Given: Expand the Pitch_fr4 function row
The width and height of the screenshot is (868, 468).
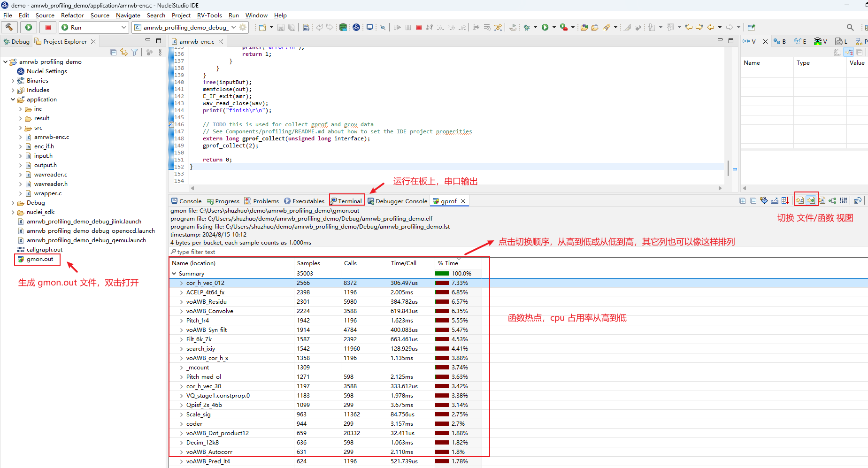Looking at the screenshot, I should (x=181, y=321).
